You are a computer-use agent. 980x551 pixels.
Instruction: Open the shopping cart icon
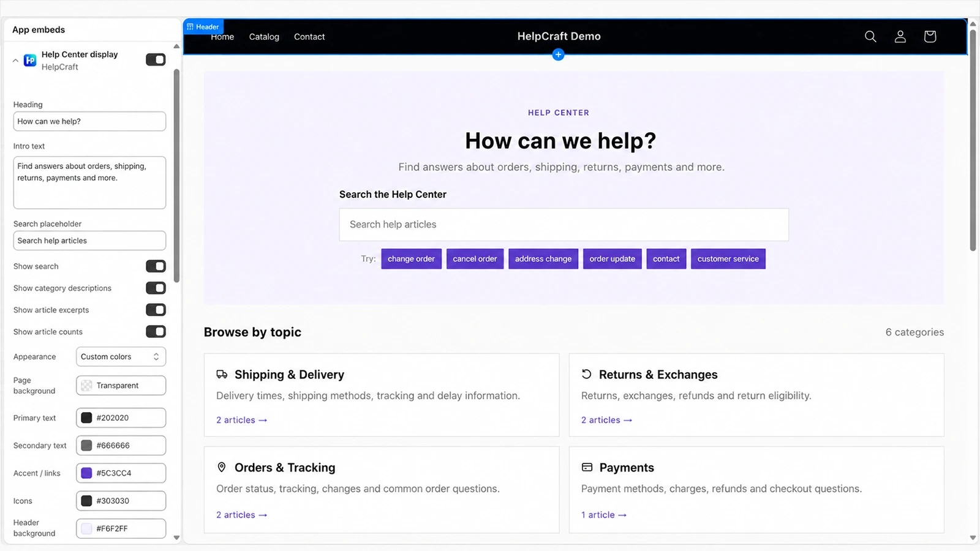930,37
